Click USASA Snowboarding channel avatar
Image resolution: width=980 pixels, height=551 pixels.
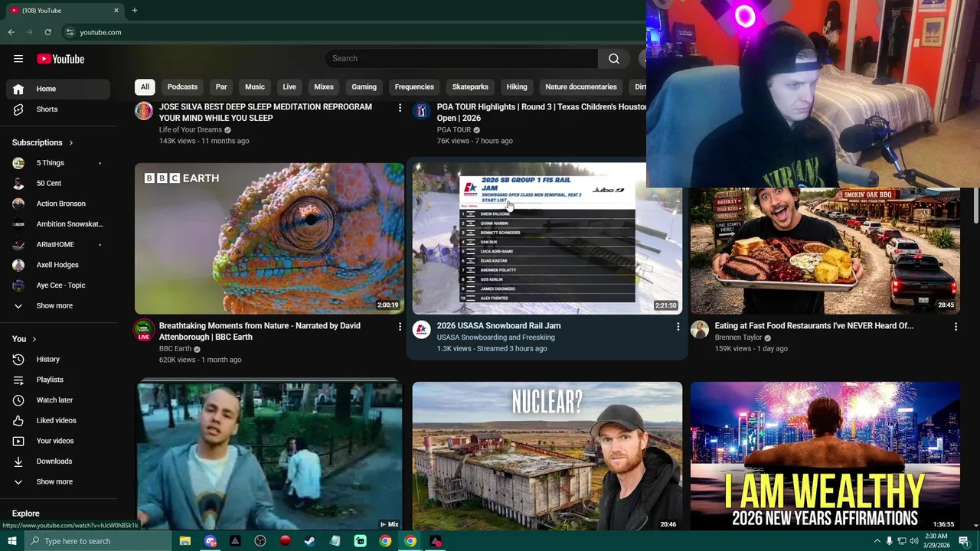click(421, 330)
